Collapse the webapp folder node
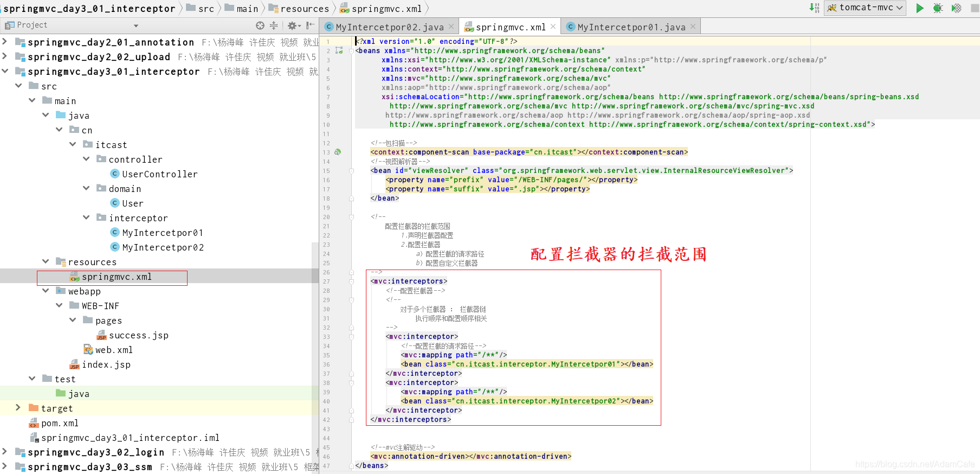Screen dimensions: 980x474 (x=46, y=291)
